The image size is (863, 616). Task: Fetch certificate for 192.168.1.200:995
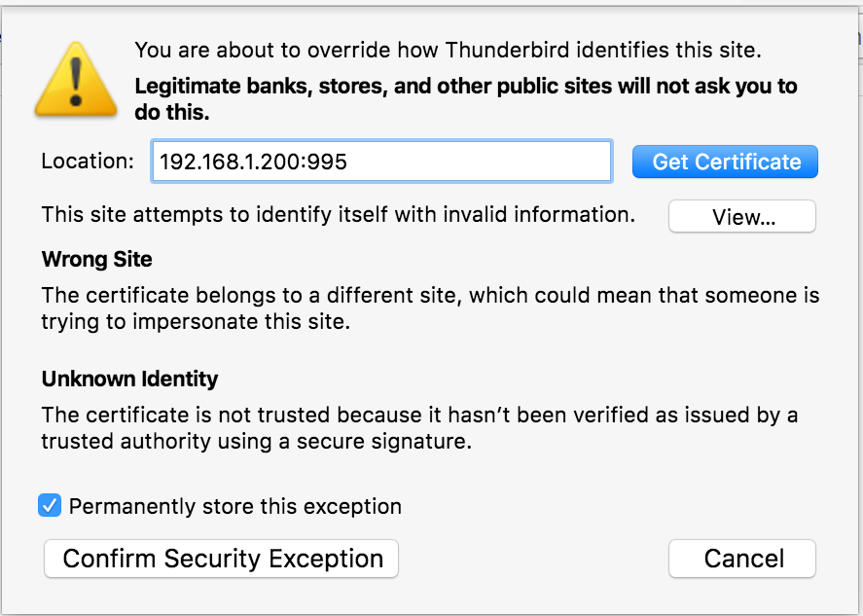[725, 162]
